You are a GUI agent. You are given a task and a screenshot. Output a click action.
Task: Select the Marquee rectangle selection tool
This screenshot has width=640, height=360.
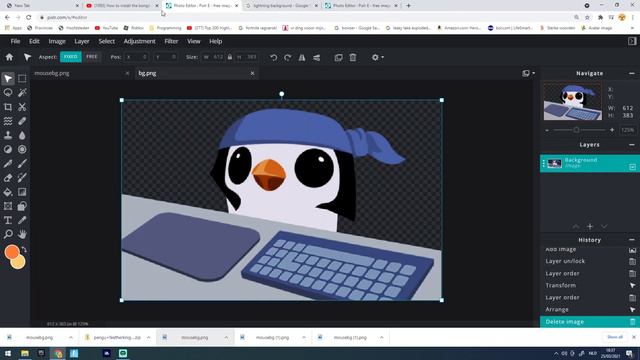22,78
